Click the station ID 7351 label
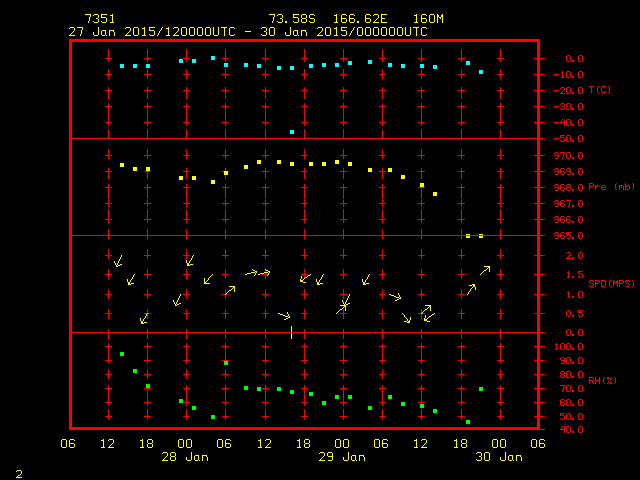This screenshot has height=480, width=640. [x=99, y=19]
